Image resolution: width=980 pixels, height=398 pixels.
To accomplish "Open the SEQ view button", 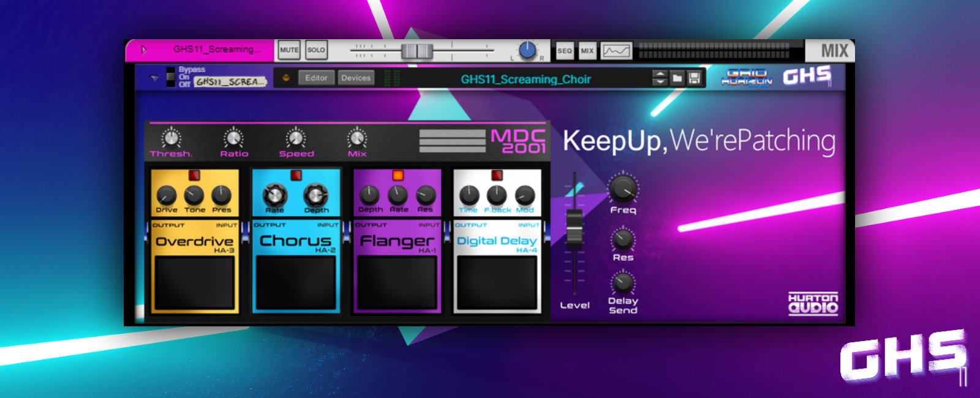I will [x=564, y=51].
